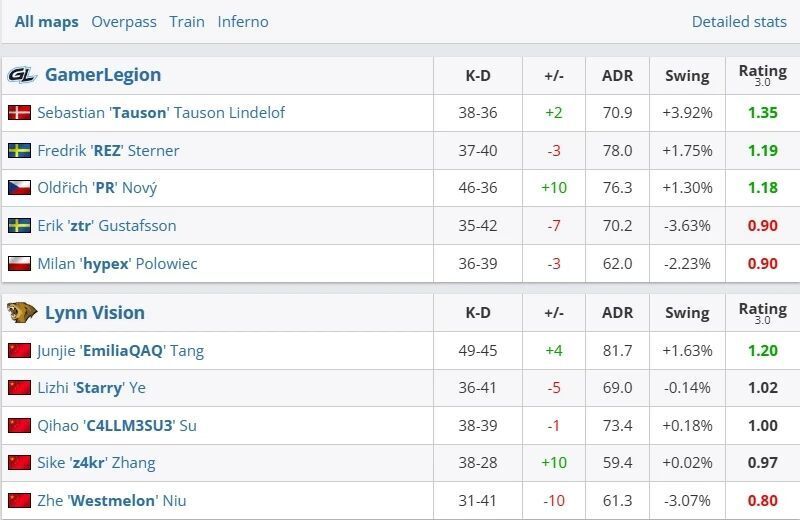Screen dimensions: 800x520
Task: Click the Swedish flag beside REZ
Action: [x=19, y=151]
